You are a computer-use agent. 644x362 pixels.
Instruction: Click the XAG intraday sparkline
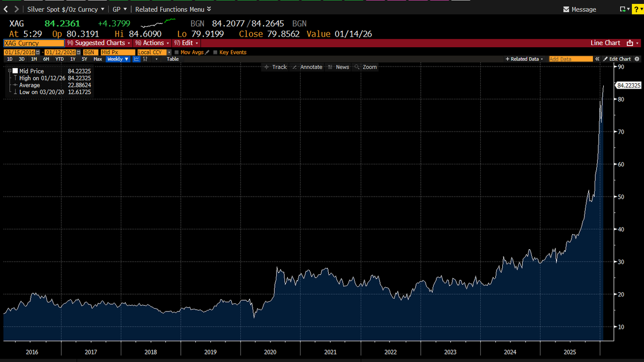158,24
